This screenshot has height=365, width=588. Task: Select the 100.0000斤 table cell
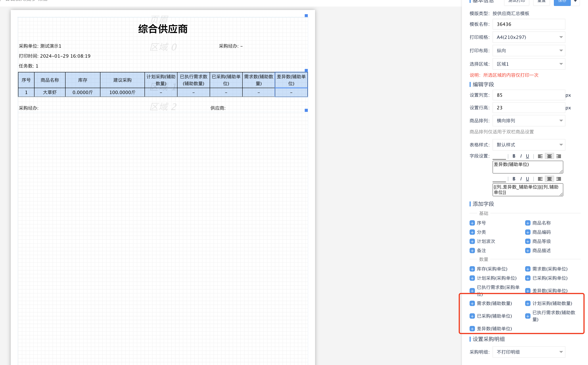point(122,92)
